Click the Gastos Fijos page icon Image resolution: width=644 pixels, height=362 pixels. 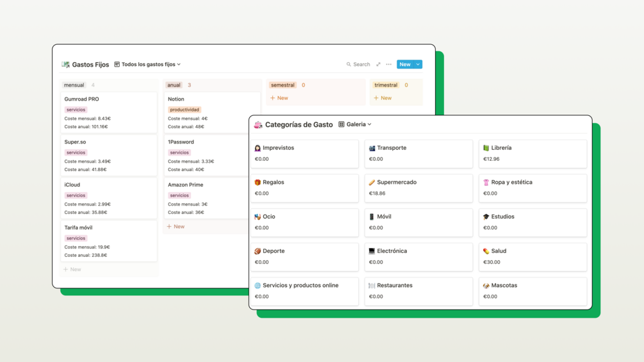(x=65, y=65)
